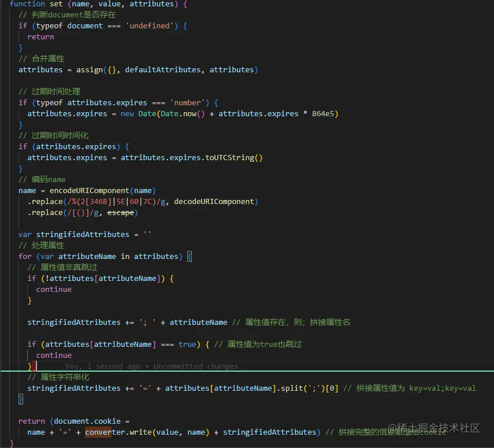This screenshot has width=494, height=448.
Task: Click the 'true' literal in the condition
Action: click(x=187, y=345)
